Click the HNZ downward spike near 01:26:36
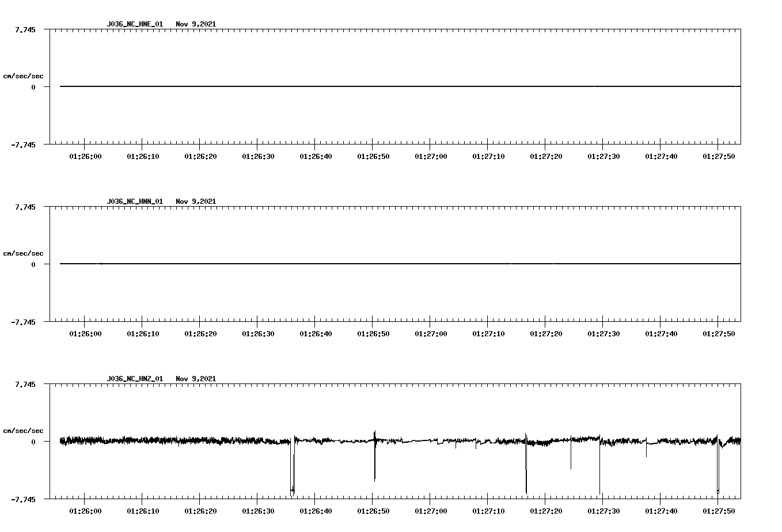782x532 pixels. [x=292, y=466]
